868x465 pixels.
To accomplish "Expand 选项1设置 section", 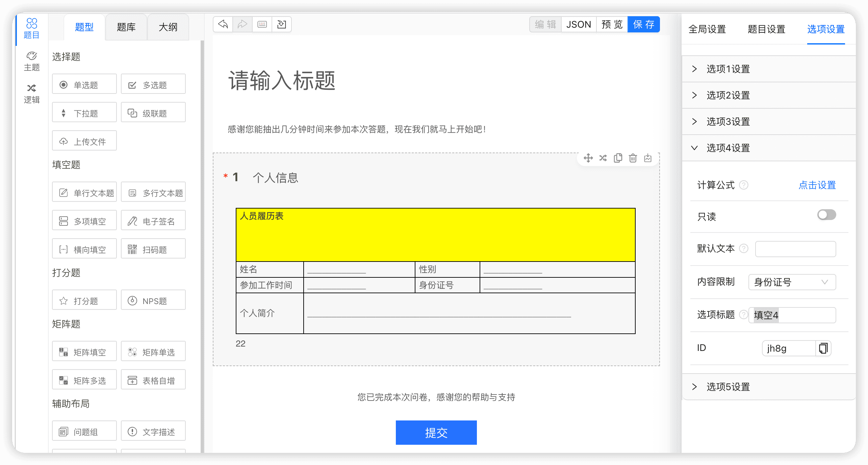I will (x=728, y=69).
